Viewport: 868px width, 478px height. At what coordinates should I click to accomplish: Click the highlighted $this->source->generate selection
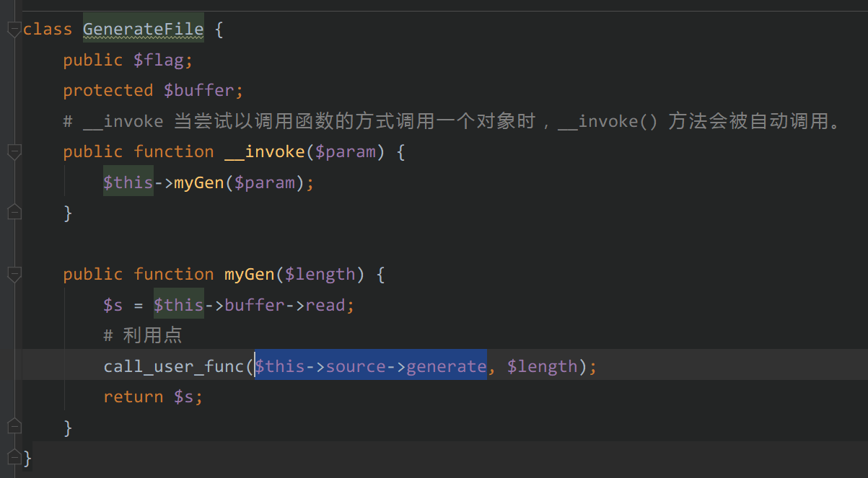371,366
